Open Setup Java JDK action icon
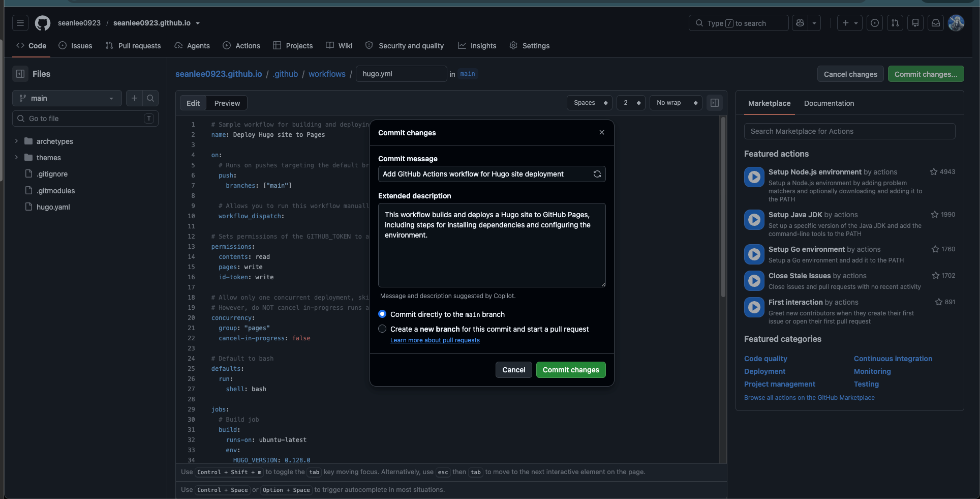Image resolution: width=980 pixels, height=499 pixels. pos(754,220)
